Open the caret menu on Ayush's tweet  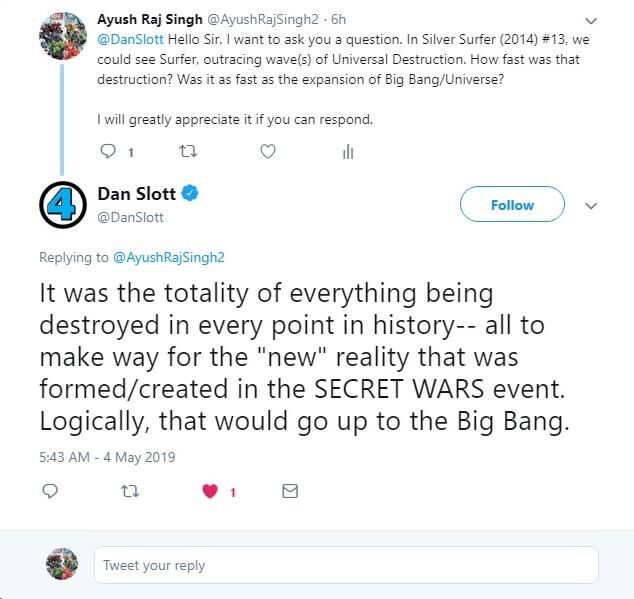(x=590, y=19)
